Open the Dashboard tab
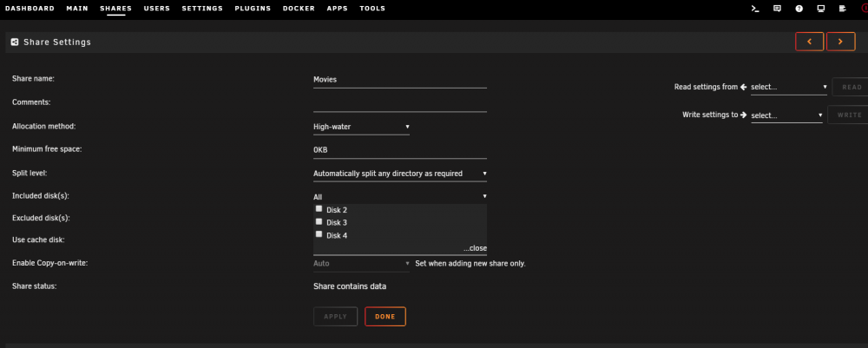Screen dimensions: 868x348 (x=30, y=9)
